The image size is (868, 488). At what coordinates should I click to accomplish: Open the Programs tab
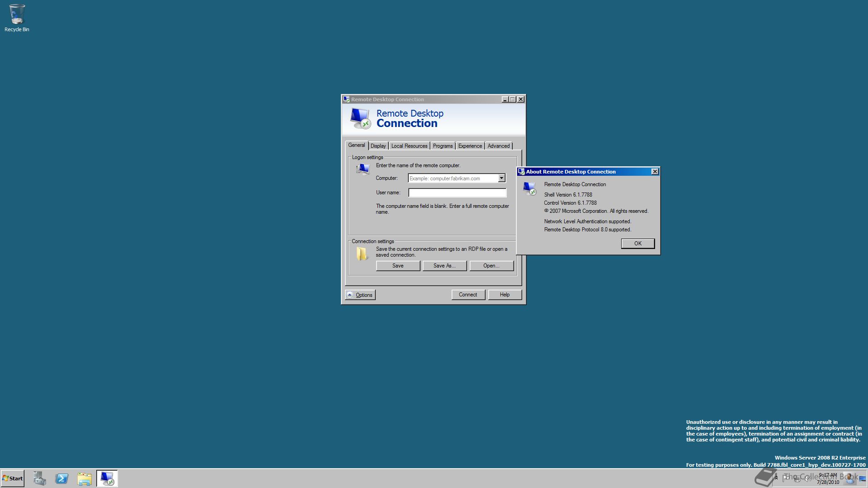443,146
